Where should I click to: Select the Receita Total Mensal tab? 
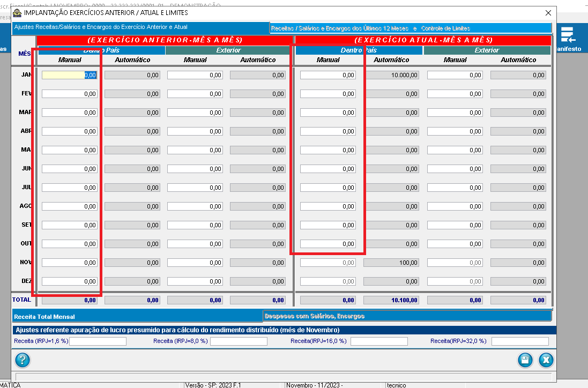137,316
